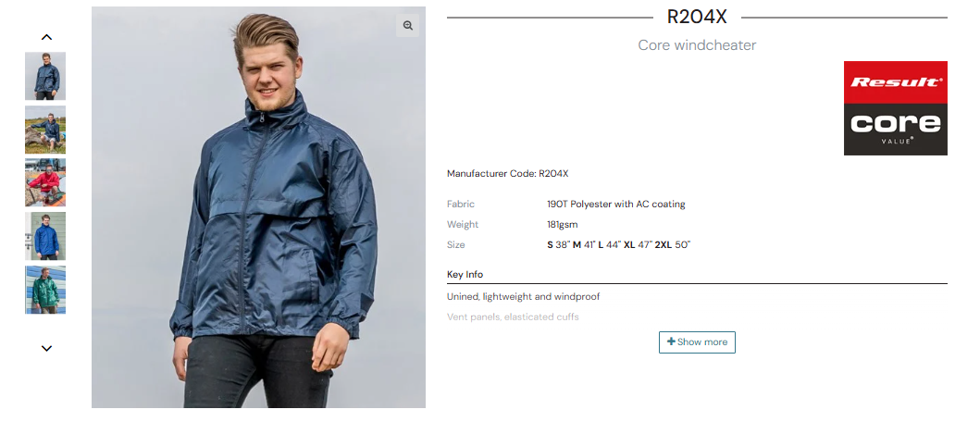Image resolution: width=980 pixels, height=422 pixels.
Task: Select the first navy jacket thumbnail
Action: pyautogui.click(x=45, y=76)
